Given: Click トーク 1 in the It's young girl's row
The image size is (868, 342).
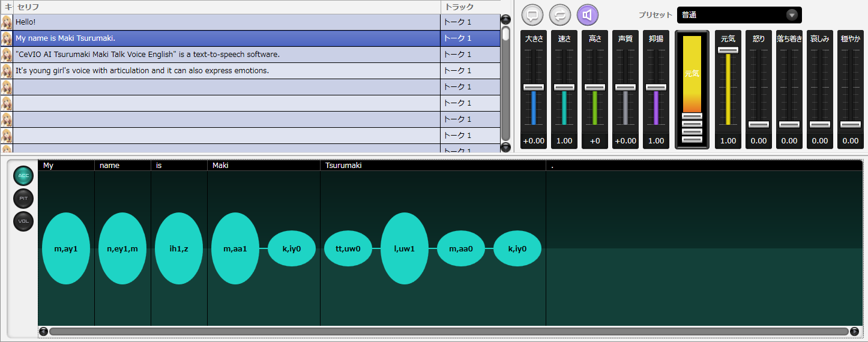Looking at the screenshot, I should (x=470, y=71).
